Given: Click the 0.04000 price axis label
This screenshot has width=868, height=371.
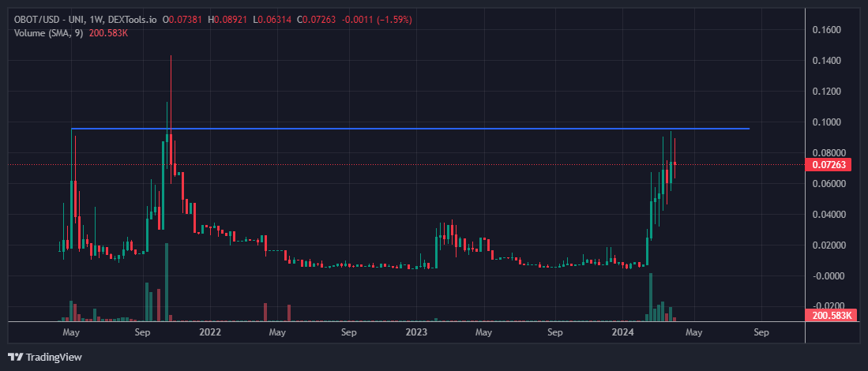Looking at the screenshot, I should [829, 215].
